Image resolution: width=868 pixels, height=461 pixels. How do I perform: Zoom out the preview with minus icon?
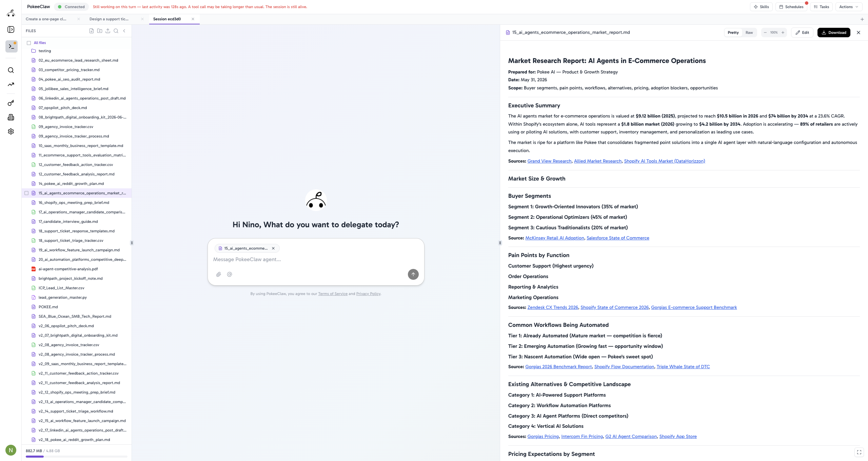[765, 33]
